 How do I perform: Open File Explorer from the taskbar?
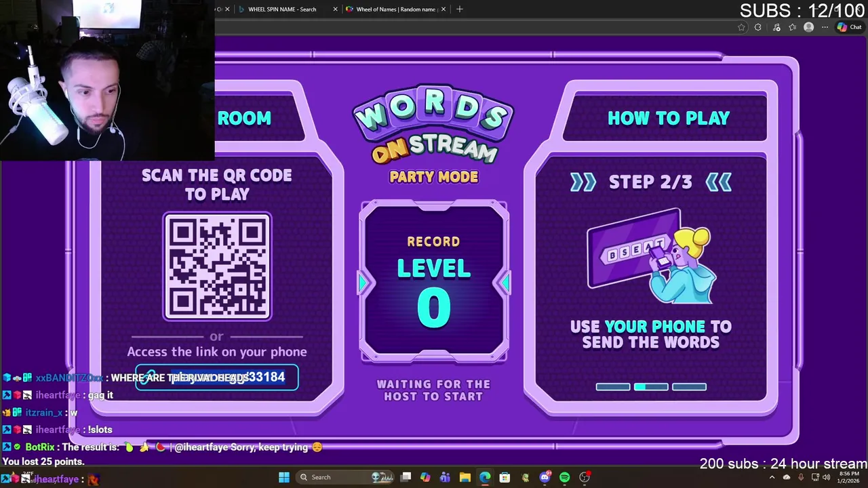465,477
